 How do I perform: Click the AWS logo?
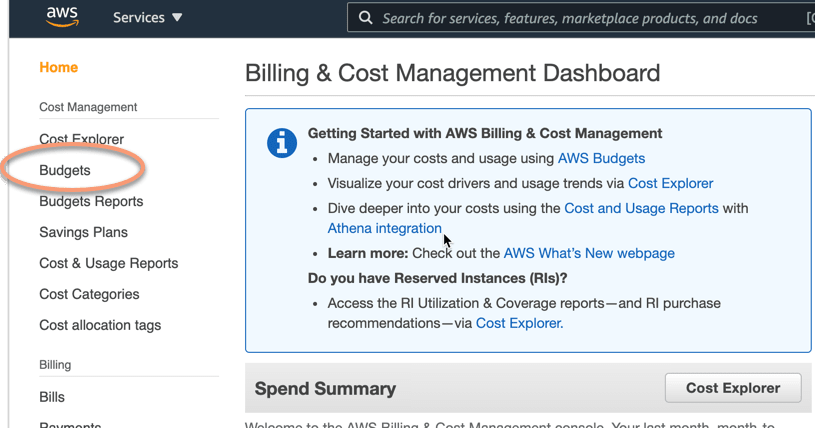62,17
